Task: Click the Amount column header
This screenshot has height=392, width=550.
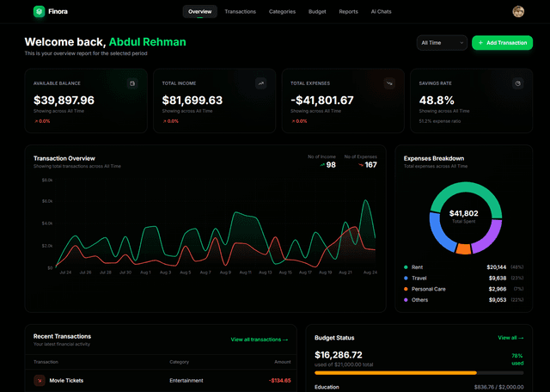Action: pos(283,362)
